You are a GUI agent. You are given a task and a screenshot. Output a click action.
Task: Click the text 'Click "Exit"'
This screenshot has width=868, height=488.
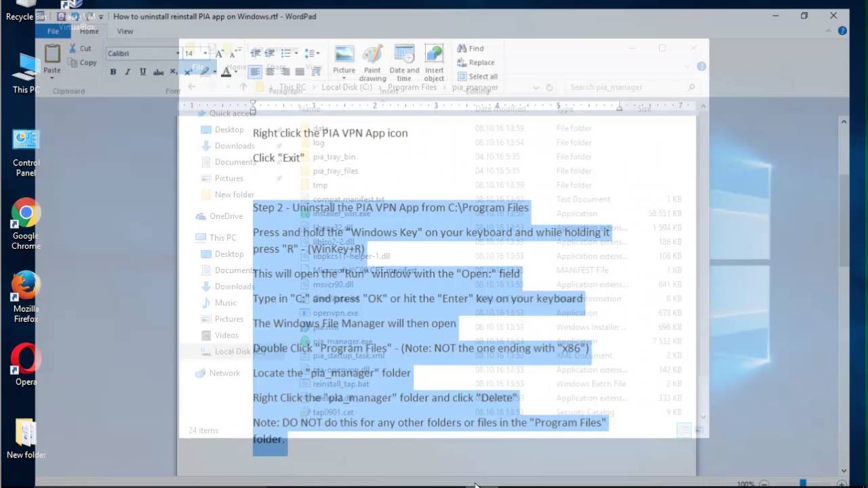pyautogui.click(x=279, y=158)
